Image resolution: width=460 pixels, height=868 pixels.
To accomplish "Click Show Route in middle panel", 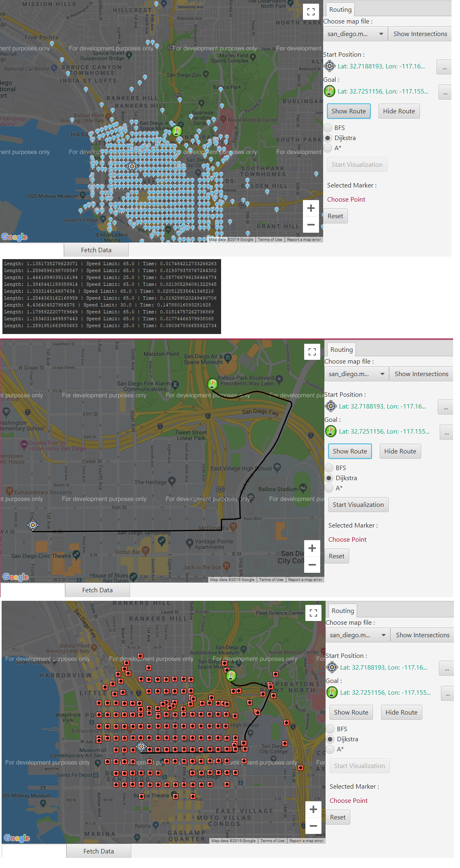I will pyautogui.click(x=350, y=451).
